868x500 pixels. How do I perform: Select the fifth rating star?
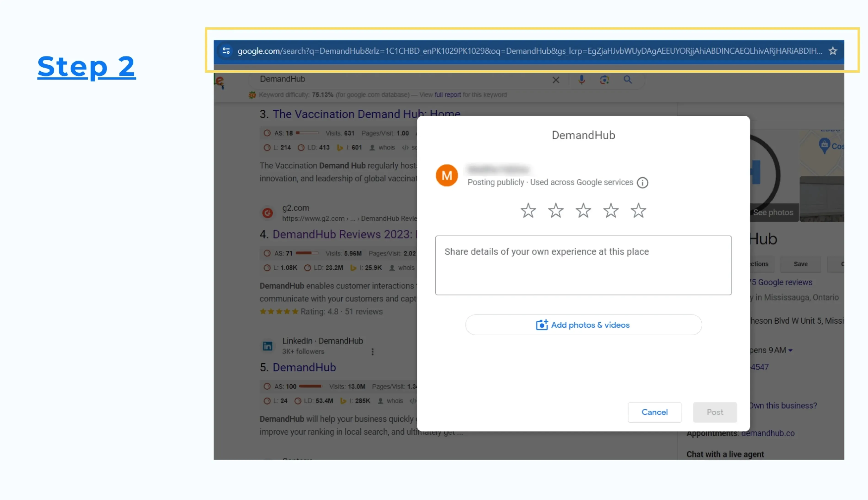coord(638,210)
